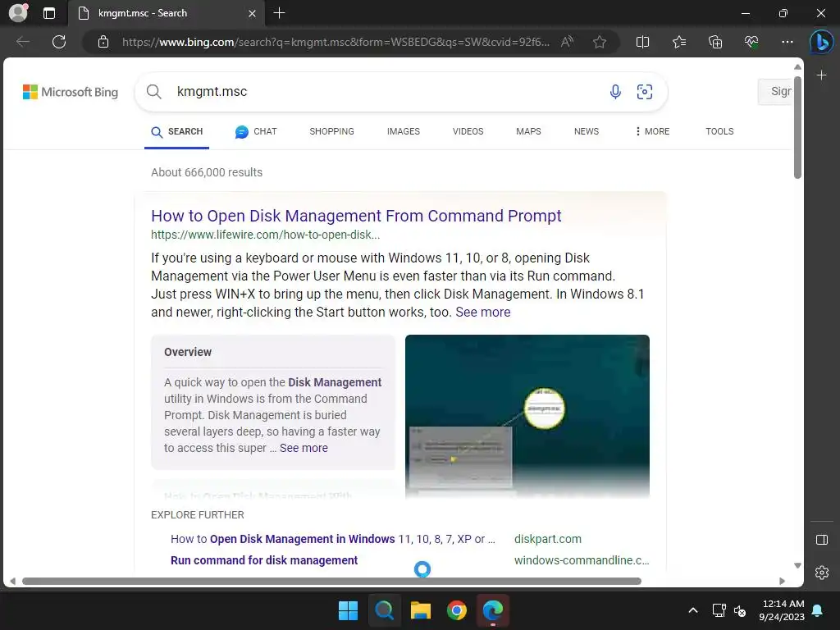
Task: Open the TOOLS option
Action: click(719, 131)
